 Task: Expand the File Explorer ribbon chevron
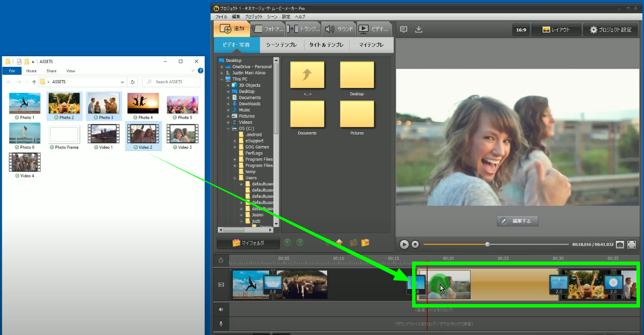[193, 71]
